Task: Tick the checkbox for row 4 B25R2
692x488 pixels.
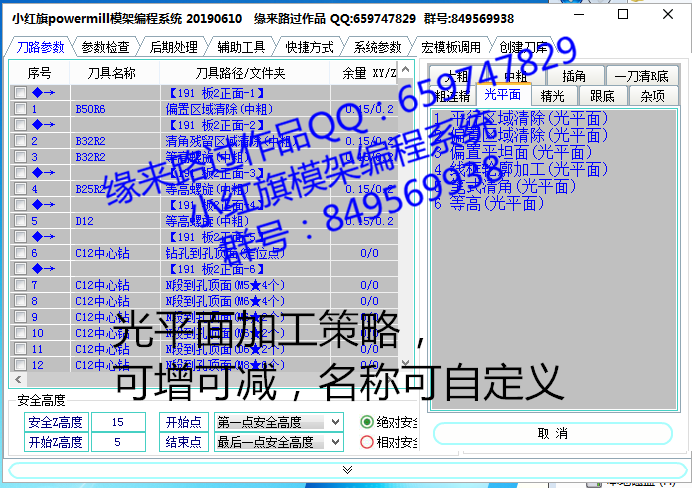Action: [x=20, y=189]
